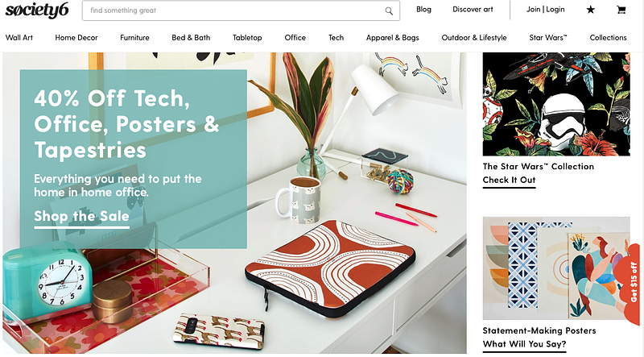This screenshot has height=357, width=644.
Task: Open the shopping cart icon
Action: point(621,10)
